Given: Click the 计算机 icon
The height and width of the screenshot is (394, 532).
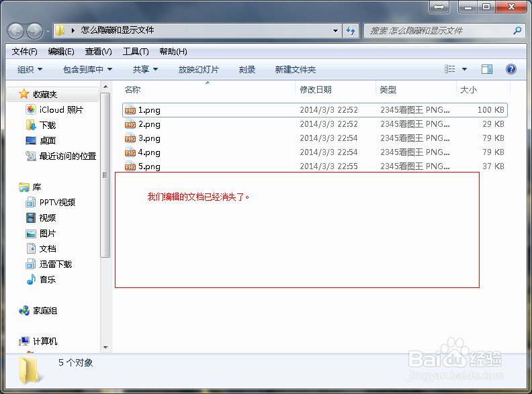Looking at the screenshot, I should pyautogui.click(x=24, y=341).
